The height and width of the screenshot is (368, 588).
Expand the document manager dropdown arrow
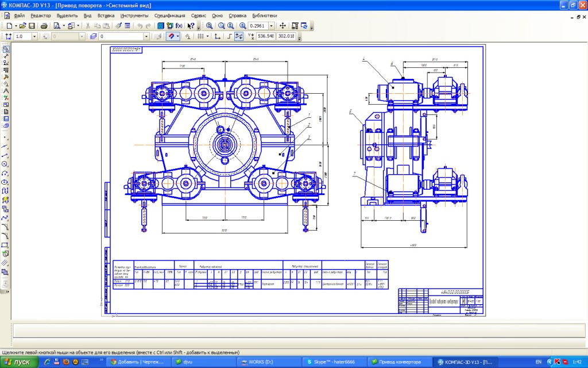(x=78, y=26)
